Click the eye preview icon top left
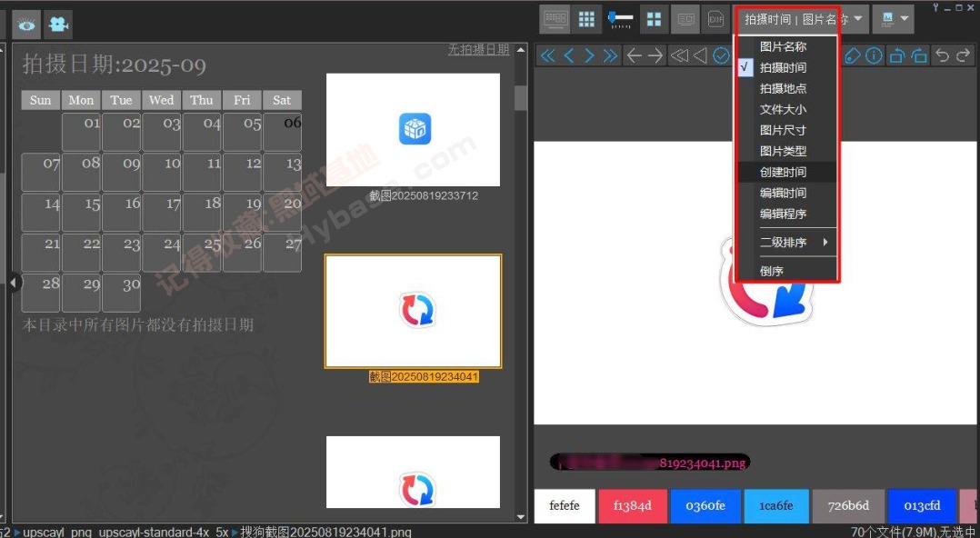Image resolution: width=980 pixels, height=538 pixels. (25, 24)
